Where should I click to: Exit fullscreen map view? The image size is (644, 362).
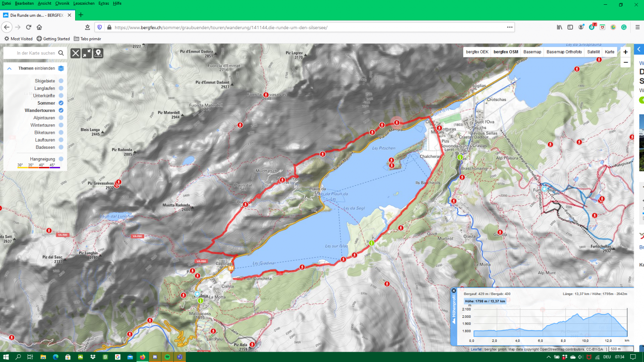pos(87,53)
